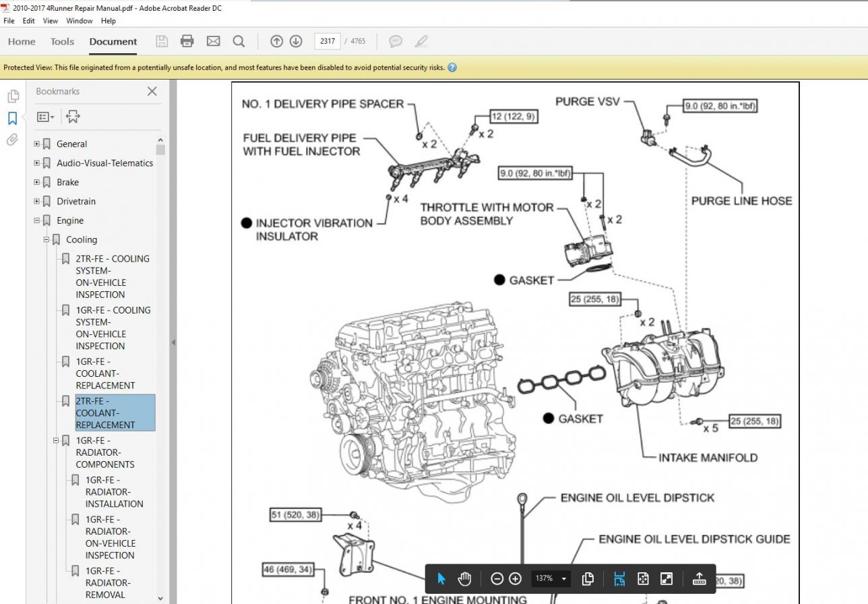Image resolution: width=868 pixels, height=604 pixels.
Task: Collapse the Engine bookmark
Action: (x=37, y=220)
